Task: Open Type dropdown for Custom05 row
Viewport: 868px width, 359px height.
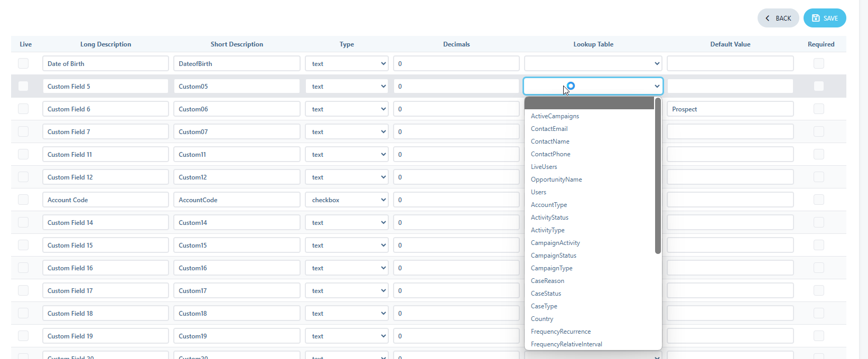Action: pyautogui.click(x=347, y=86)
